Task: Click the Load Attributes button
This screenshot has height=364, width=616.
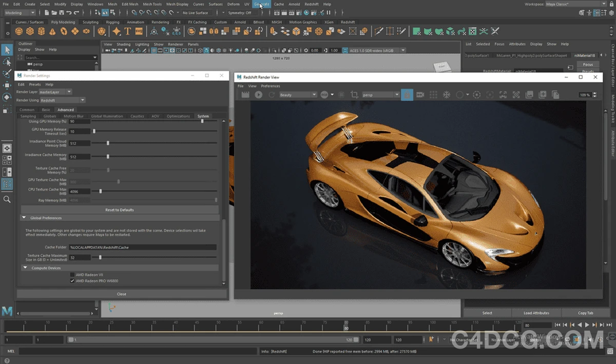Action: click(536, 313)
